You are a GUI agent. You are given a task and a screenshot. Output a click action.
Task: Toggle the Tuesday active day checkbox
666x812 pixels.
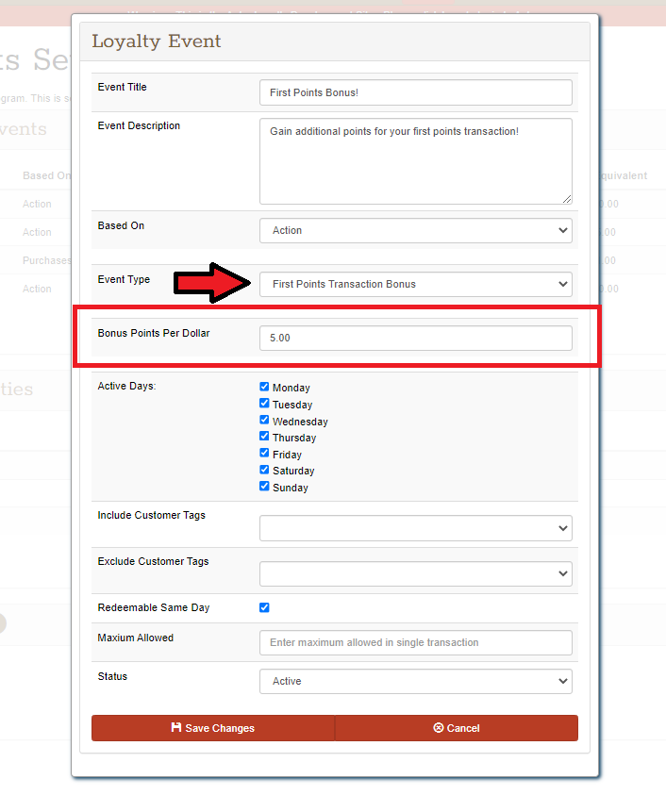click(264, 404)
